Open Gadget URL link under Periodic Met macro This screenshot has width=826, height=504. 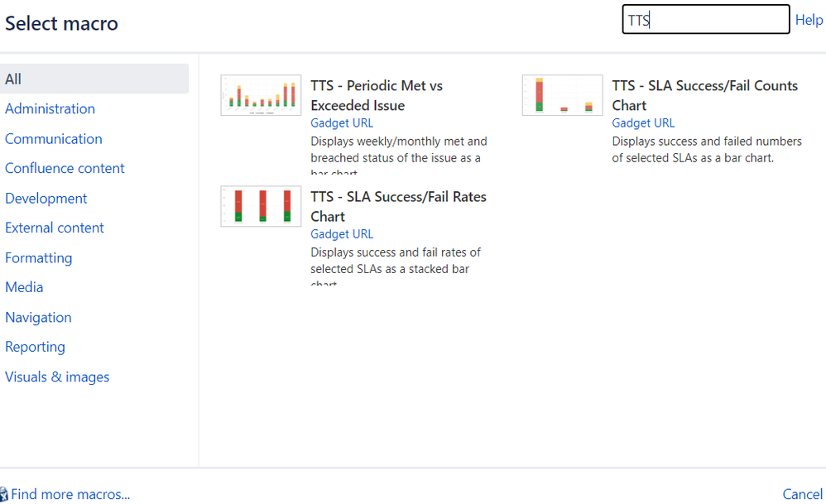coord(341,122)
